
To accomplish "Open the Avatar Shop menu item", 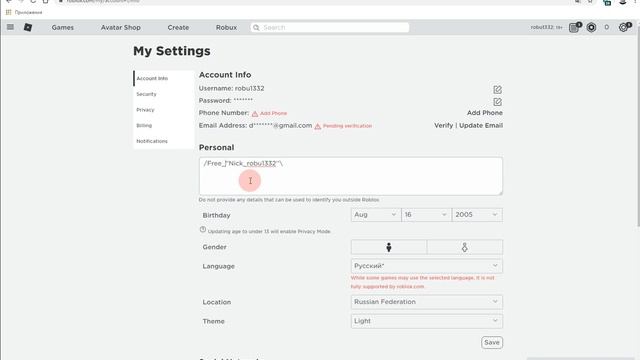I will tap(120, 27).
